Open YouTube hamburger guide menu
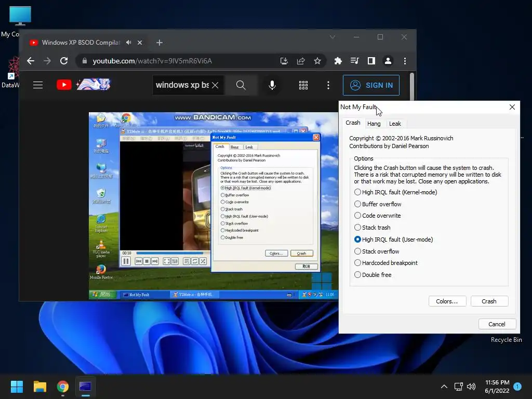The image size is (532, 399). pos(38,85)
